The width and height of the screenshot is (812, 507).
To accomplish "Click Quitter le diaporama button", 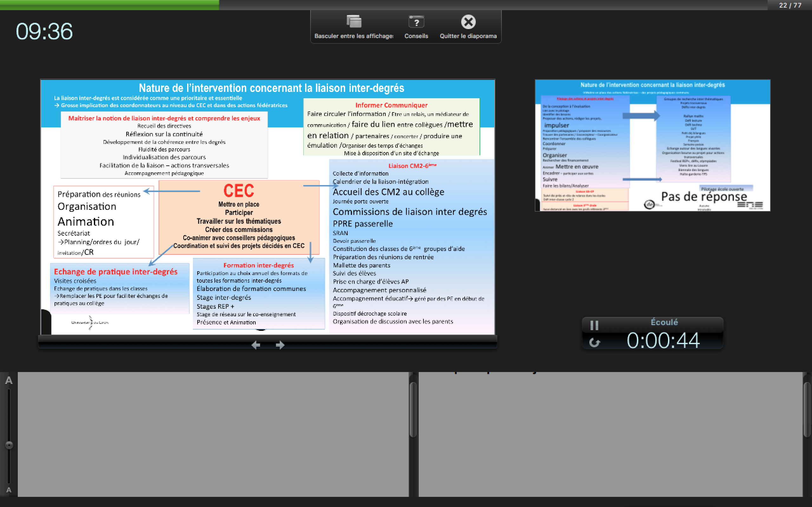I will point(468,22).
